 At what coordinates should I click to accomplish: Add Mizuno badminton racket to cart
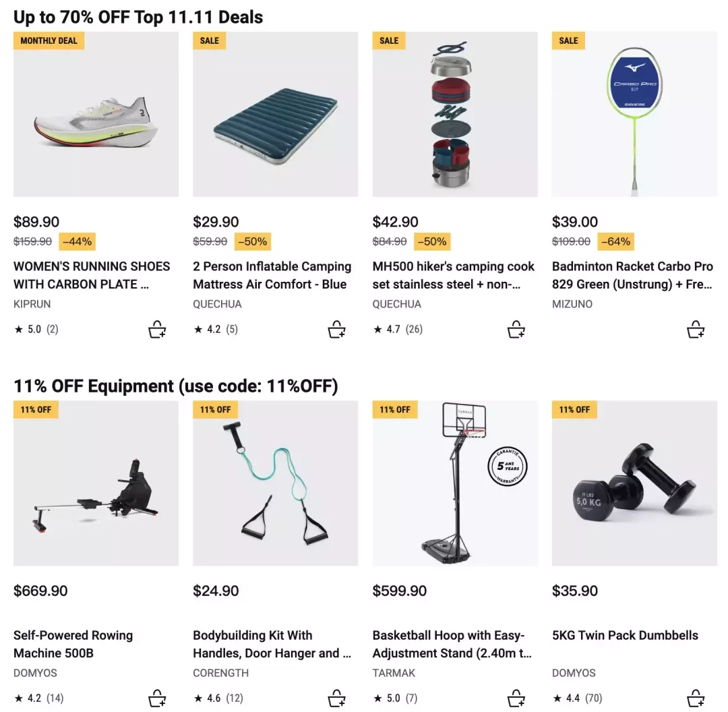coord(696,329)
